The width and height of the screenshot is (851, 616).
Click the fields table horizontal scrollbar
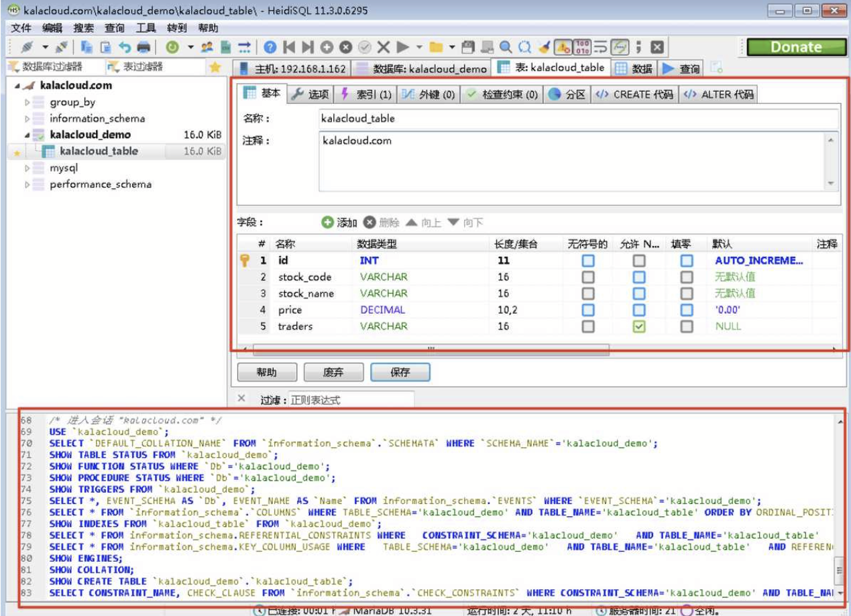pyautogui.click(x=431, y=349)
